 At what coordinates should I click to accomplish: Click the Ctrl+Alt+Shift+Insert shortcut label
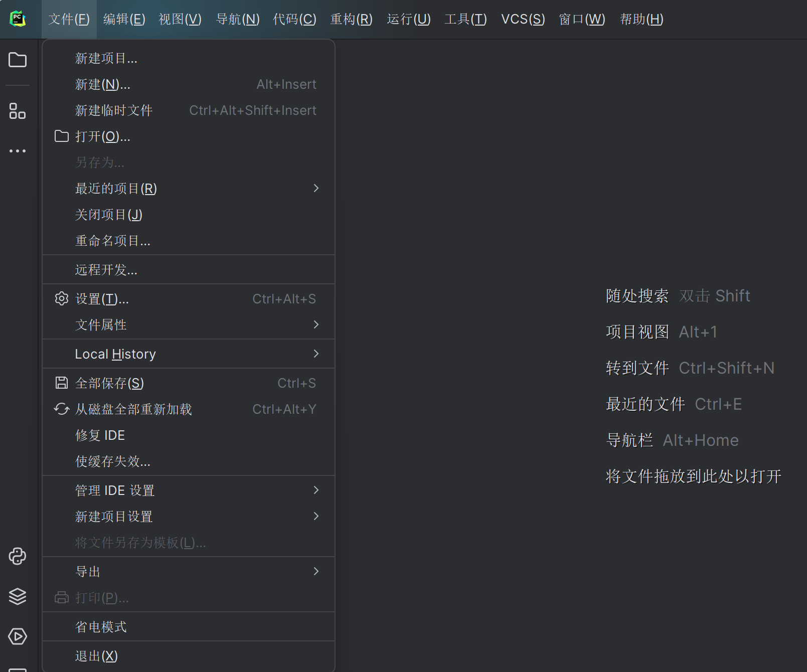[253, 110]
